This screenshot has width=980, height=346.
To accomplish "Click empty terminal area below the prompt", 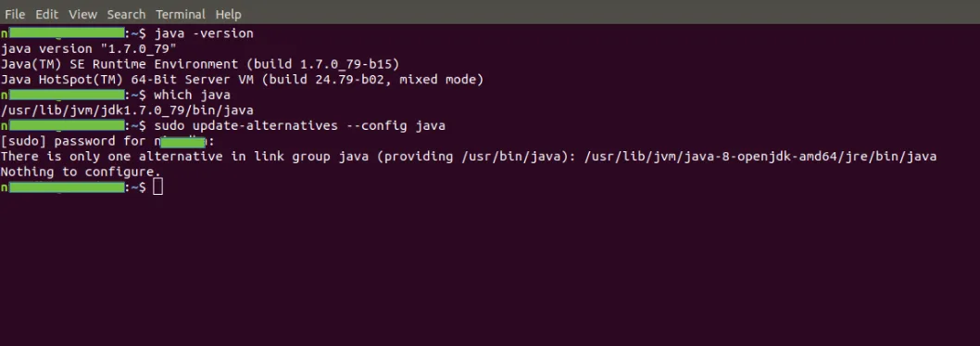I will click(490, 269).
